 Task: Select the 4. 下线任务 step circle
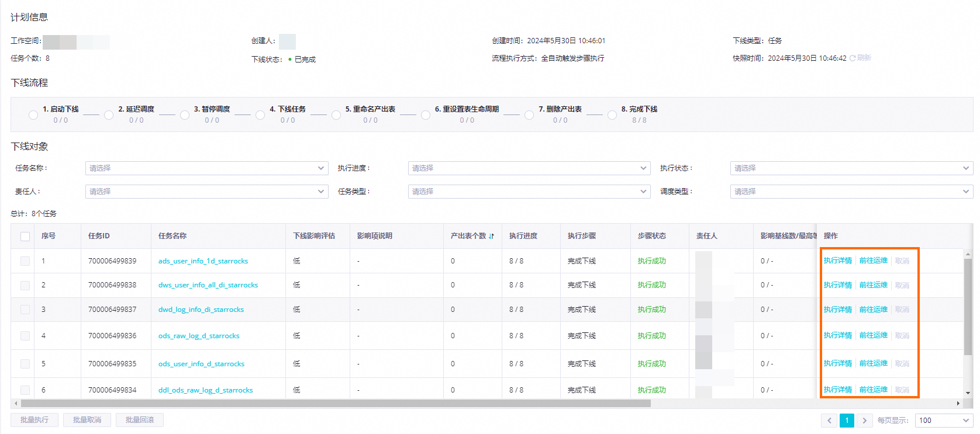[260, 115]
